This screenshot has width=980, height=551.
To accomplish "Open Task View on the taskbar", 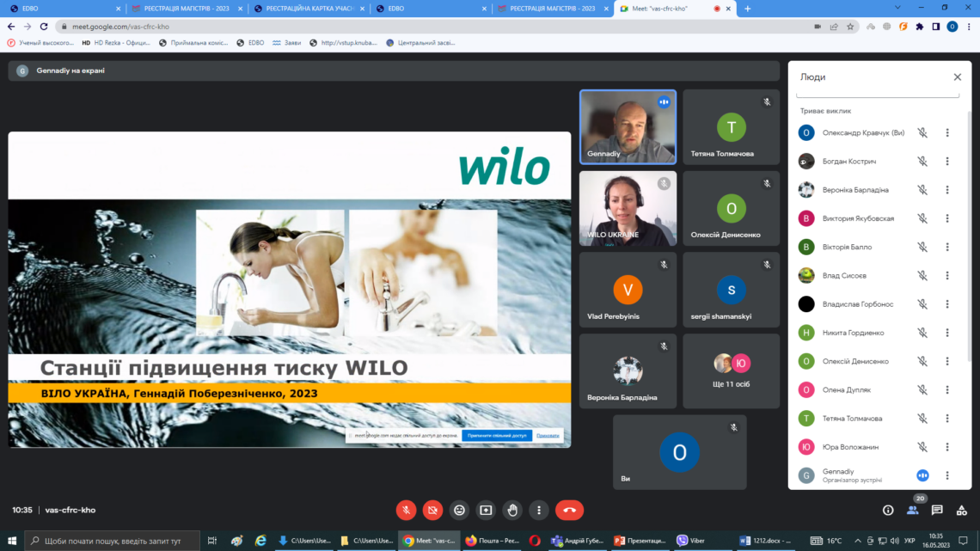I will click(x=211, y=541).
